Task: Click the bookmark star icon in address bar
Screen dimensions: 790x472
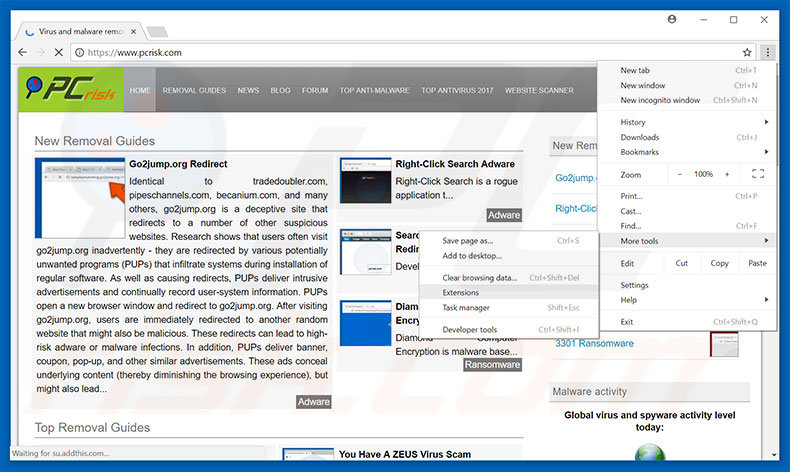Action: [x=746, y=52]
